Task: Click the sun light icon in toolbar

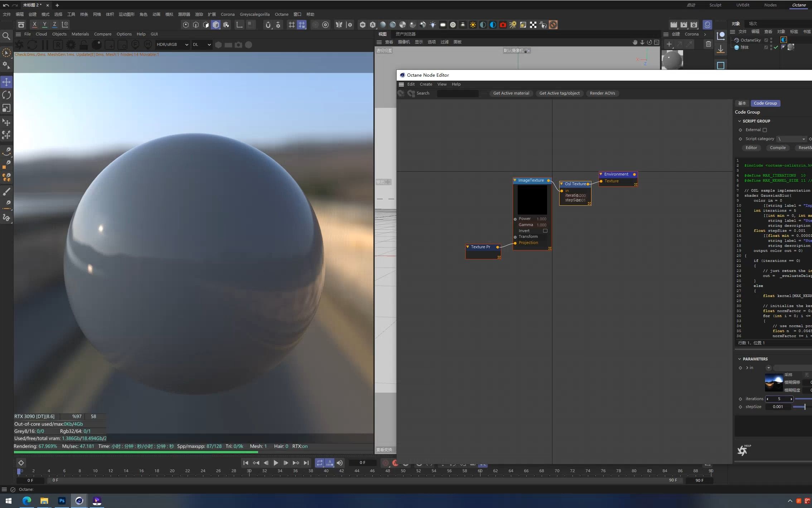Action: [x=473, y=25]
